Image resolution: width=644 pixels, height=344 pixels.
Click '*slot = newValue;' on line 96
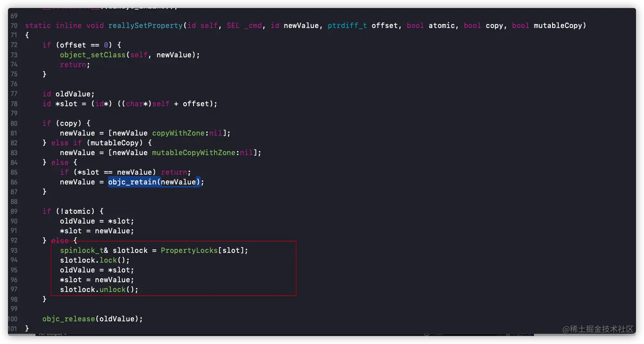point(97,280)
